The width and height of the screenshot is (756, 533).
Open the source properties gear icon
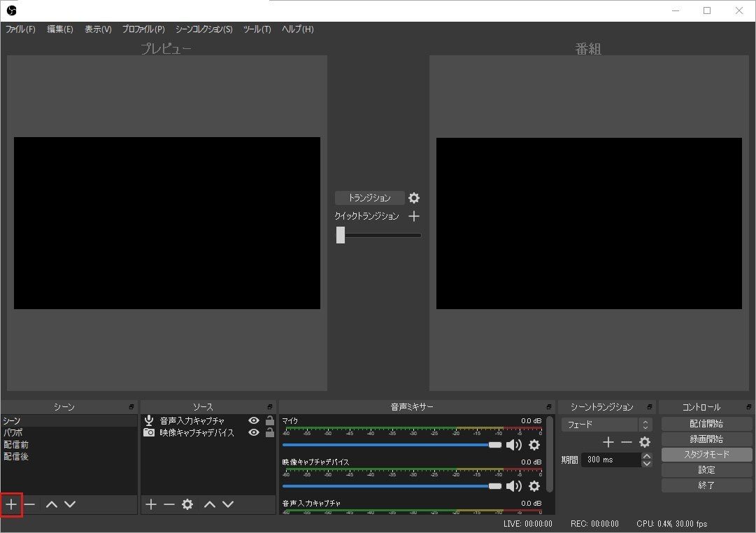tap(187, 504)
